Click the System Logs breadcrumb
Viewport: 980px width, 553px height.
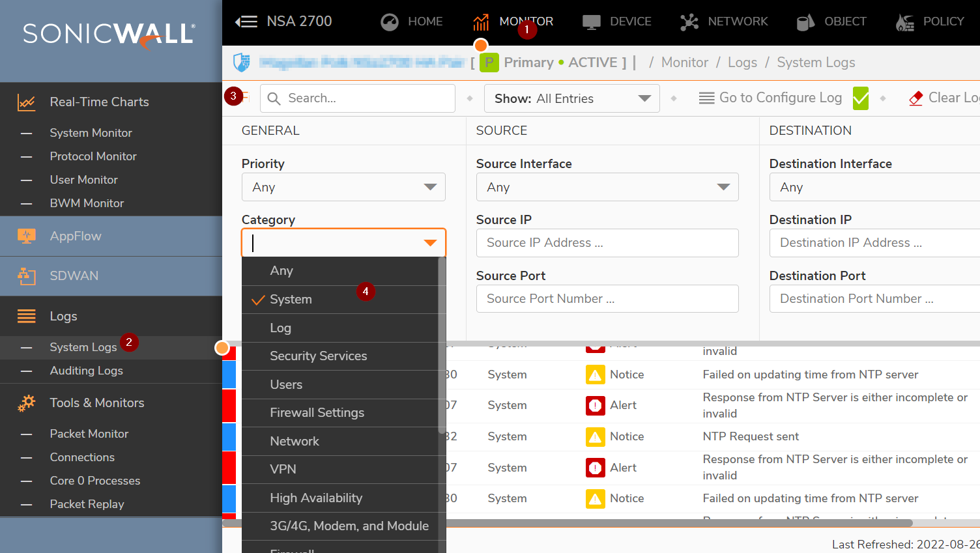pyautogui.click(x=816, y=63)
